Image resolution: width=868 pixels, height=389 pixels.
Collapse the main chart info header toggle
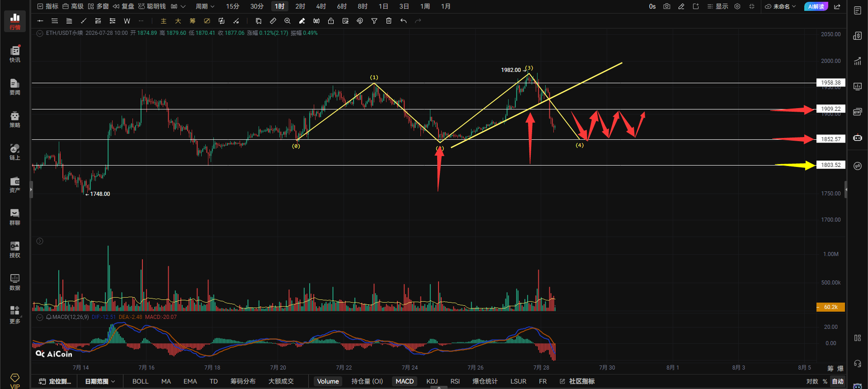point(40,33)
